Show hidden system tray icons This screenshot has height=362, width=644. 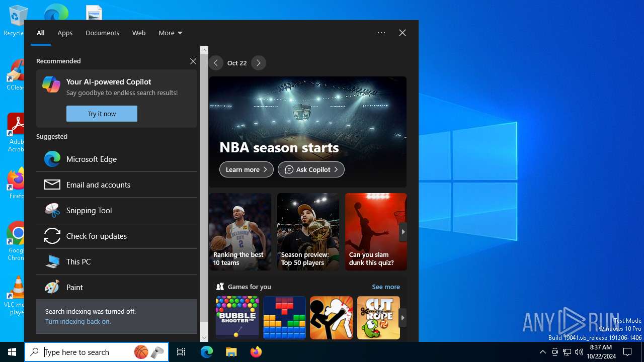click(x=542, y=352)
